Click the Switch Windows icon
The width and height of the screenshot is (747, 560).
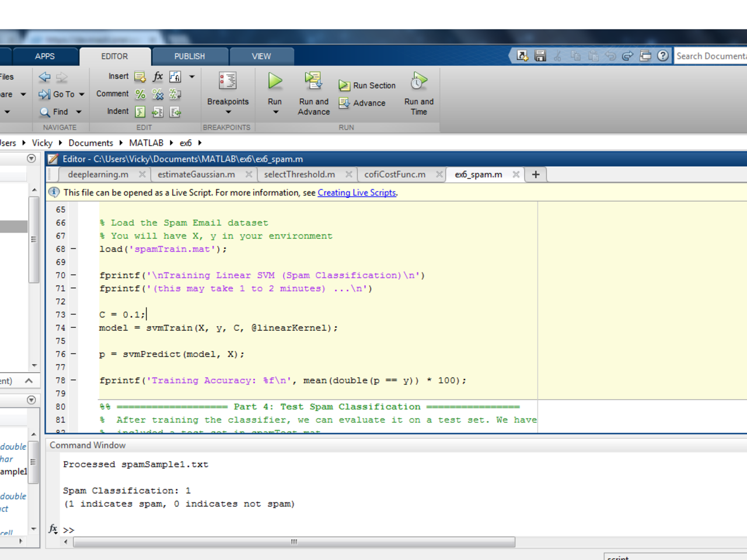point(645,56)
